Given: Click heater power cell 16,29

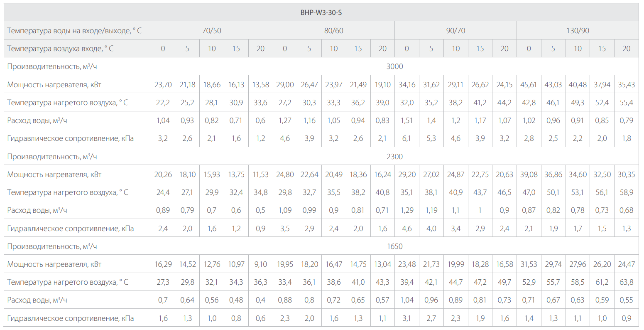Looking at the screenshot, I should [x=163, y=264].
